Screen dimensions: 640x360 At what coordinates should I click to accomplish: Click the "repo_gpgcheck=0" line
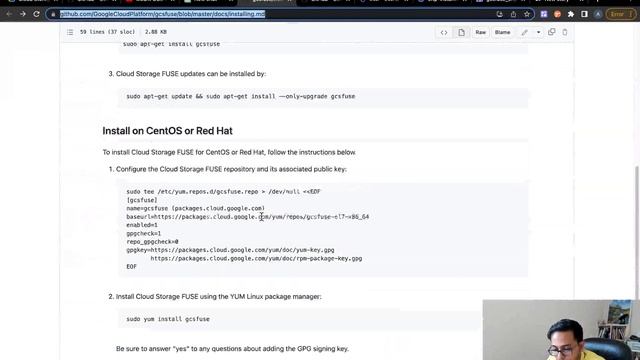click(152, 242)
